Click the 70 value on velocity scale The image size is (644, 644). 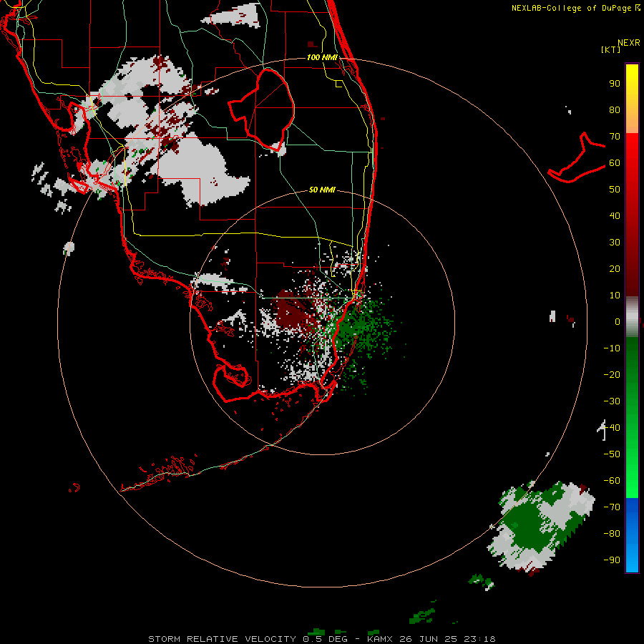point(615,137)
